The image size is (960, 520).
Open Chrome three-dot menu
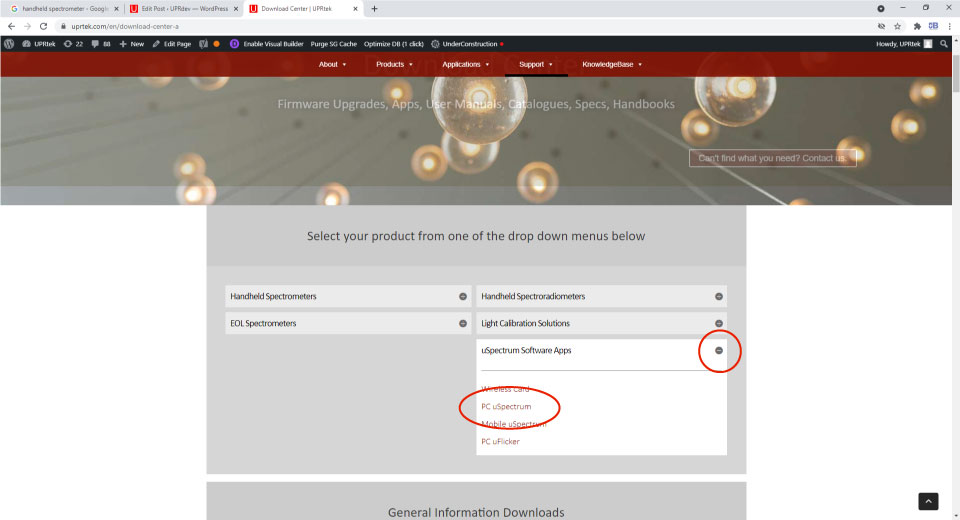950,26
